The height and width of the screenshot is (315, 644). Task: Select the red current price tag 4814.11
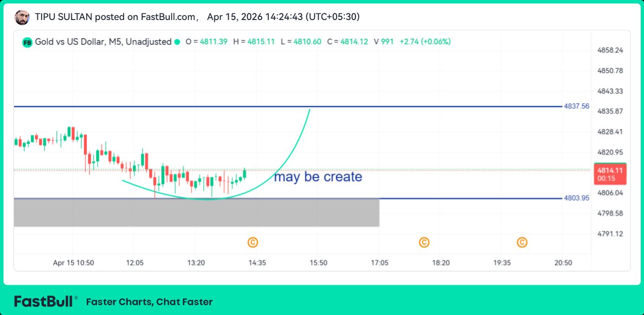pyautogui.click(x=610, y=174)
